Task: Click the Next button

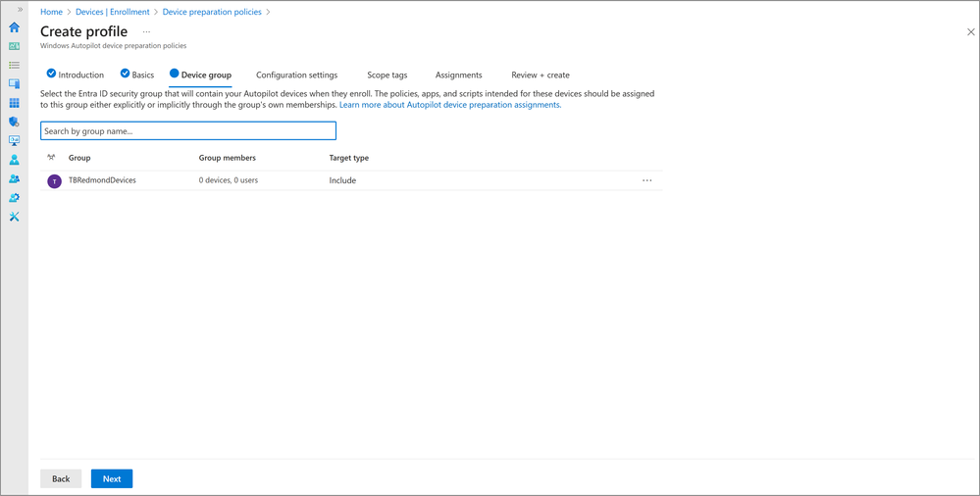Action: pos(112,478)
